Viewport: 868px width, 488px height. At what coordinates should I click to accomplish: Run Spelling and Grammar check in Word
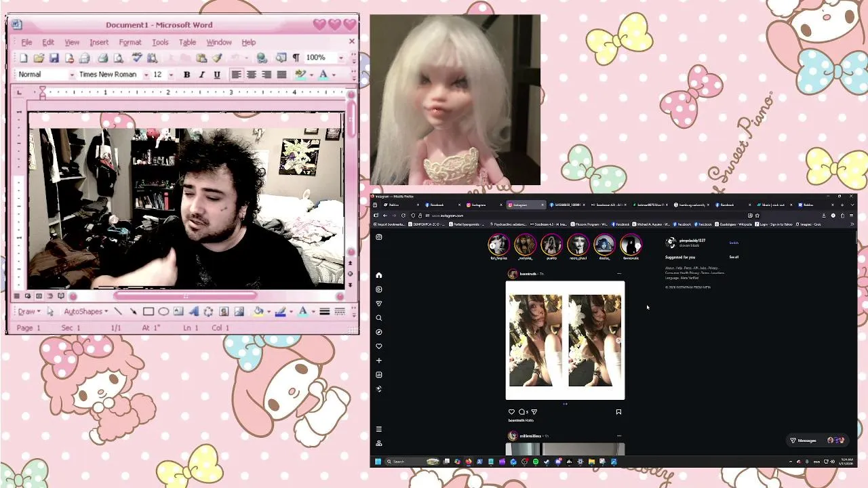point(137,58)
